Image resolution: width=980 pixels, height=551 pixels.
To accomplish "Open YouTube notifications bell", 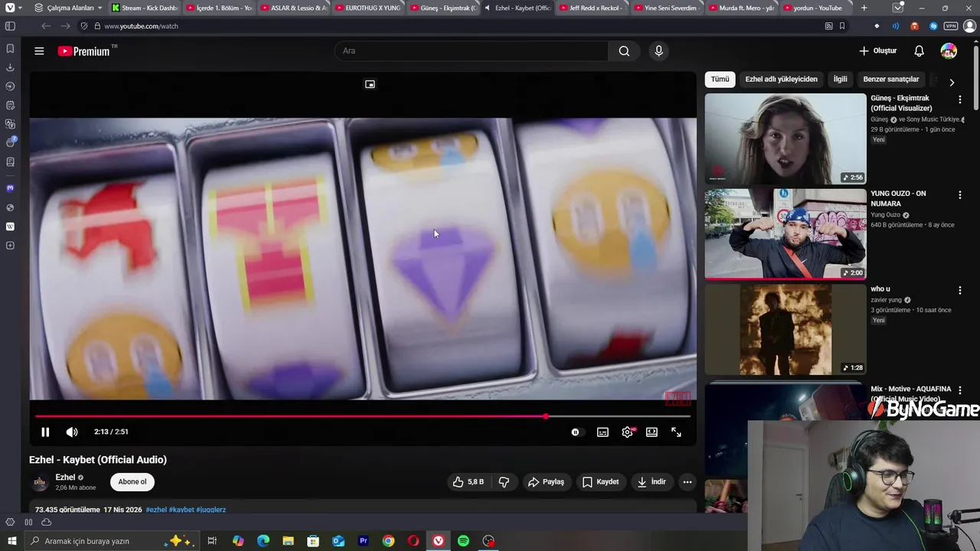I will coord(919,51).
